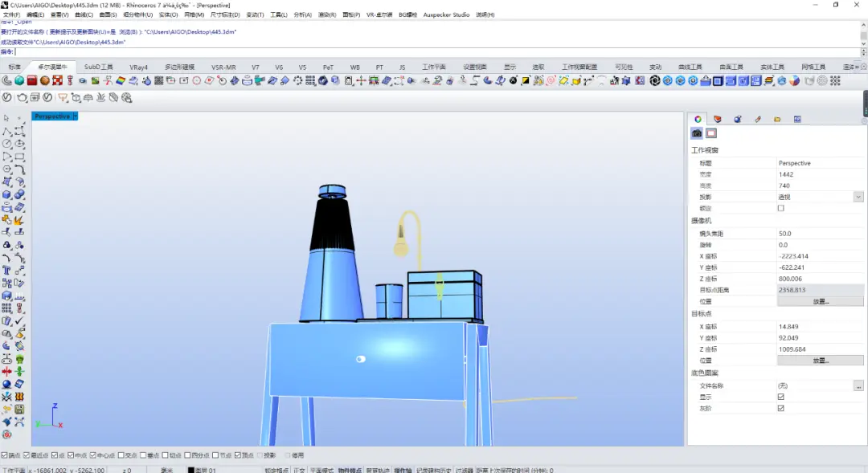This screenshot has width=868, height=473.
Task: Click the black layer color swatch in status bar
Action: pyautogui.click(x=190, y=471)
